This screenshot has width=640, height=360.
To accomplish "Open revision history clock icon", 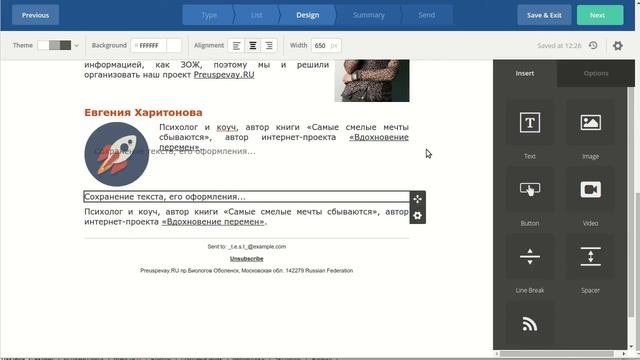I will point(593,45).
